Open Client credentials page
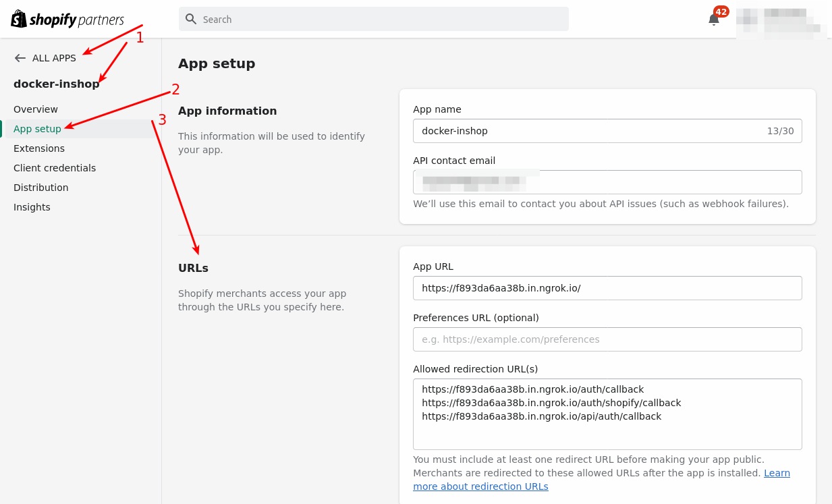 click(55, 168)
